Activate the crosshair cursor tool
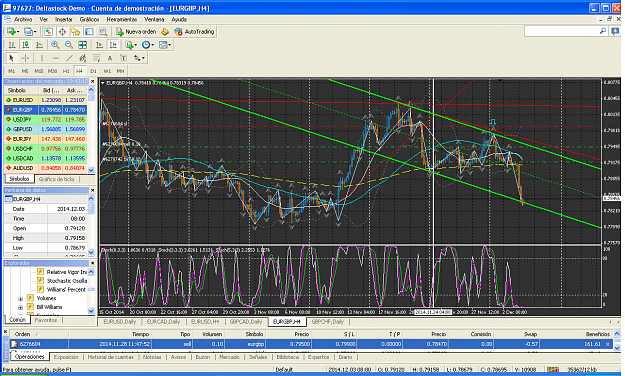 tap(25, 58)
